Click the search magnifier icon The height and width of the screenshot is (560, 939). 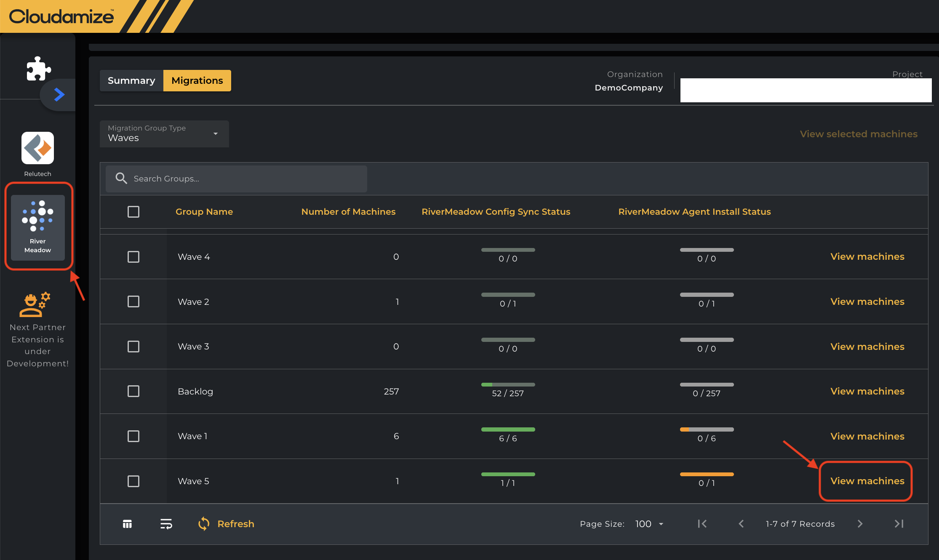coord(121,179)
